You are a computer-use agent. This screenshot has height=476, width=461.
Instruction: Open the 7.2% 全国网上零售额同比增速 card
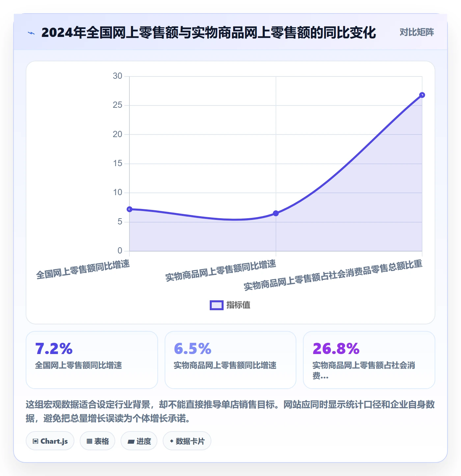coord(92,360)
